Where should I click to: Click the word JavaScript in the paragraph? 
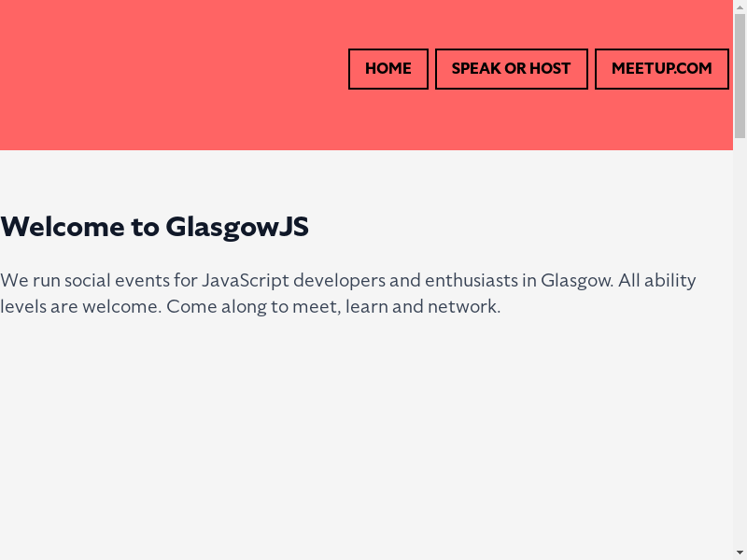pos(245,281)
